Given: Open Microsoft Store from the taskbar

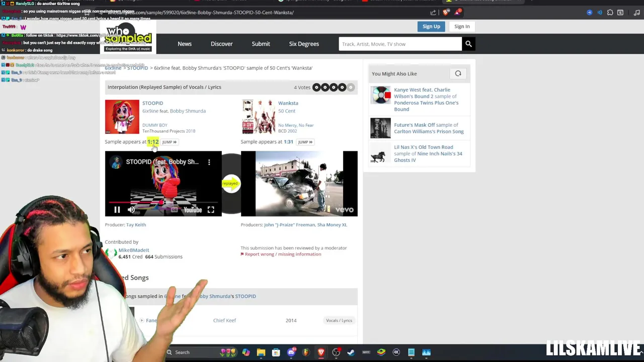Looking at the screenshot, I should (276, 352).
